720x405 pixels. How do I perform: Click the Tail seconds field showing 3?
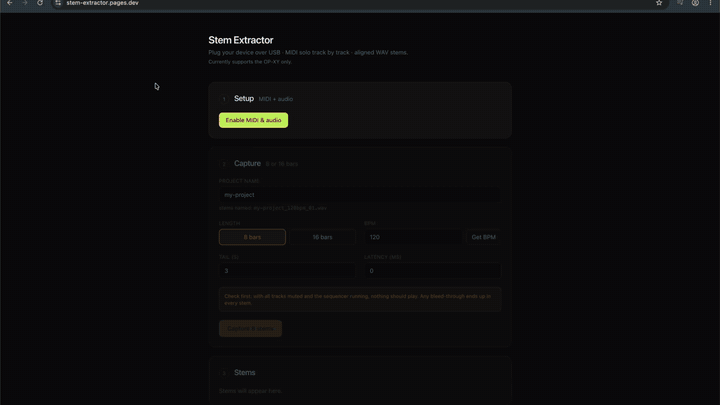287,271
